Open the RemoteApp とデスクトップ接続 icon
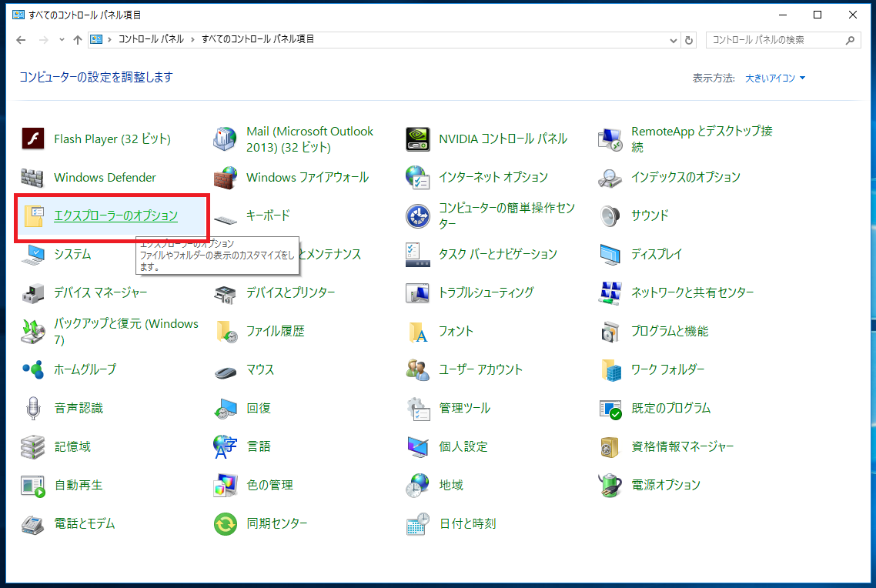This screenshot has width=876, height=588. [x=610, y=139]
